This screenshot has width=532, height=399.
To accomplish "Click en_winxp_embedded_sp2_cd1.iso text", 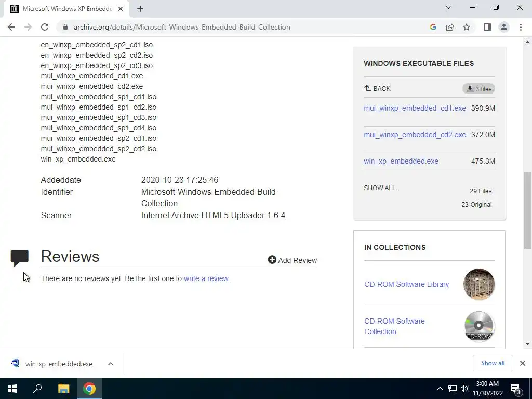I will coord(97,45).
